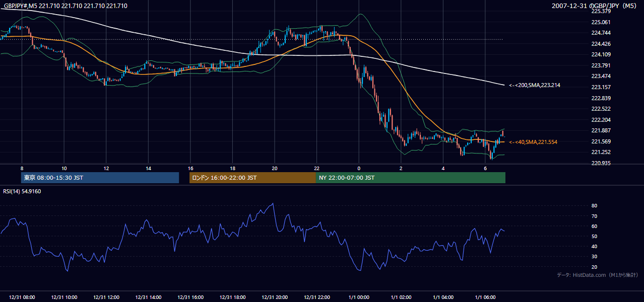Click price axis value 222.839
Image resolution: width=644 pixels, height=302 pixels.
point(601,98)
